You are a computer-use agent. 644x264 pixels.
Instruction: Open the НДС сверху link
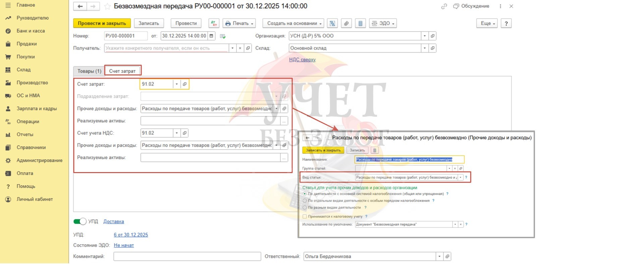click(303, 60)
